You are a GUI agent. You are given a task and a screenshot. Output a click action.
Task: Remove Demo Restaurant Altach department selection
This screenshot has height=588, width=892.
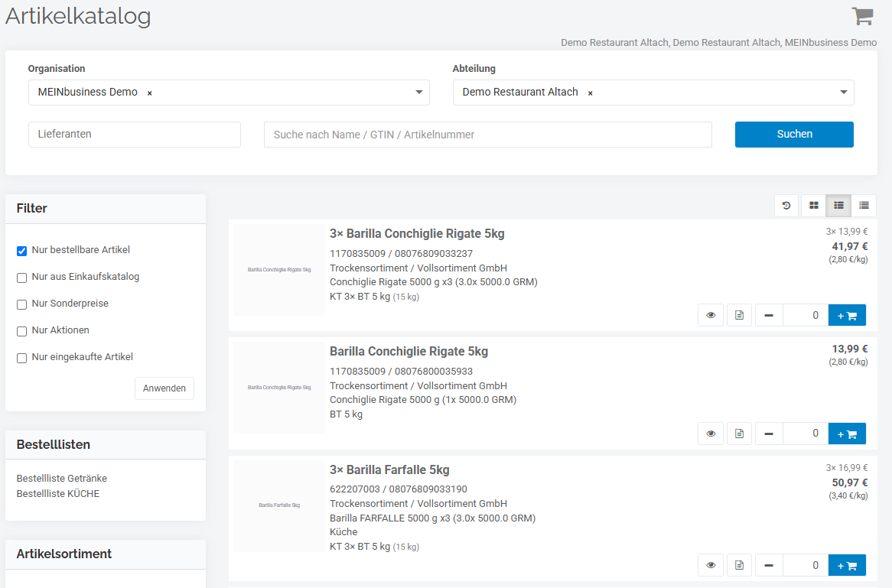click(591, 93)
